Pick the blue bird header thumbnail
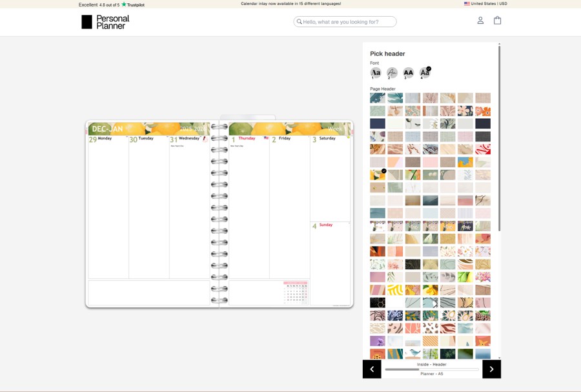The image size is (581, 392). coord(413,353)
